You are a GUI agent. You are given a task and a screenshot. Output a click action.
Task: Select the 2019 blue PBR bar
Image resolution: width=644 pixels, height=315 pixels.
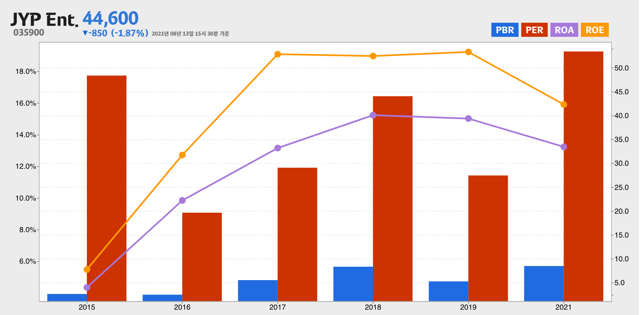point(448,291)
